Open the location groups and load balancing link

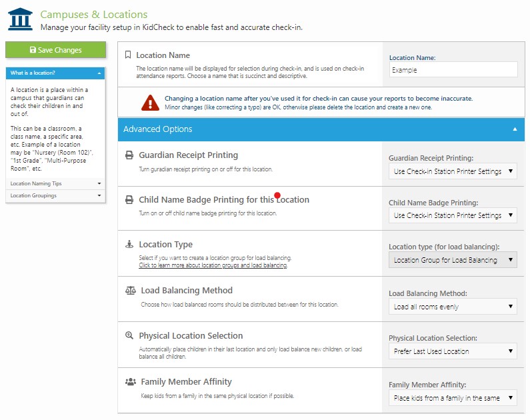tap(213, 265)
